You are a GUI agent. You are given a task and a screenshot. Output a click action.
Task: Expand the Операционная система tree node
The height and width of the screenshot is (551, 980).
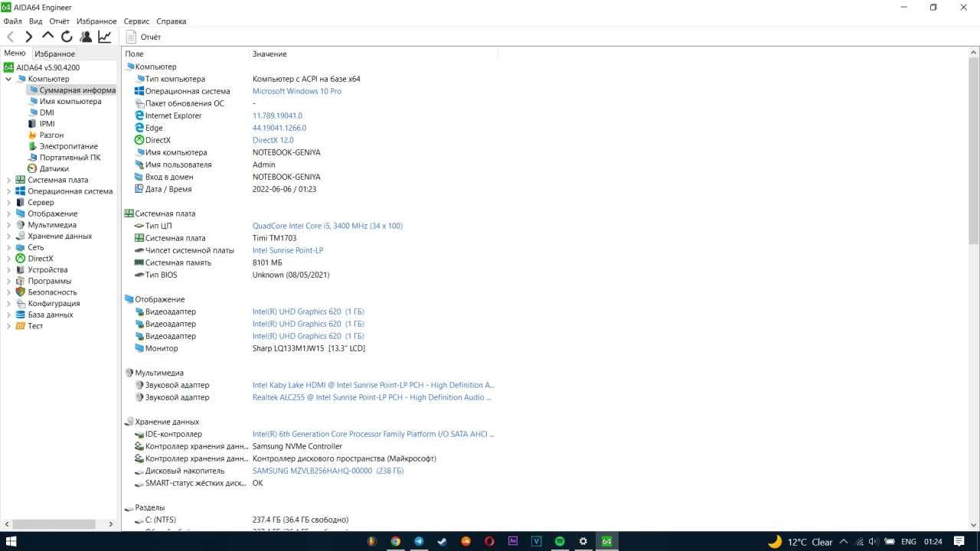(x=8, y=191)
